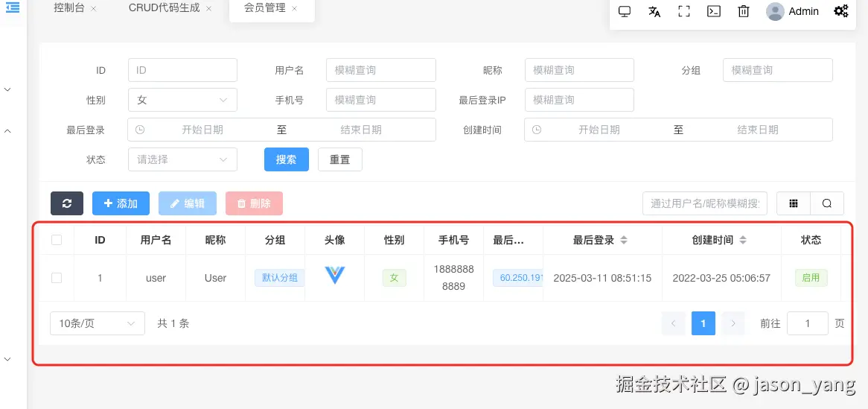Focus the 用户名 fuzzy query input

381,70
